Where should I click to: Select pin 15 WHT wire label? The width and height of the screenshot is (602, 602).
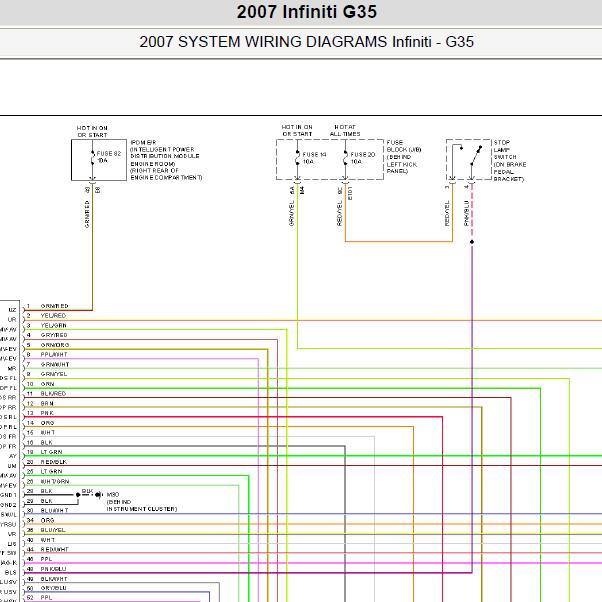pos(48,433)
